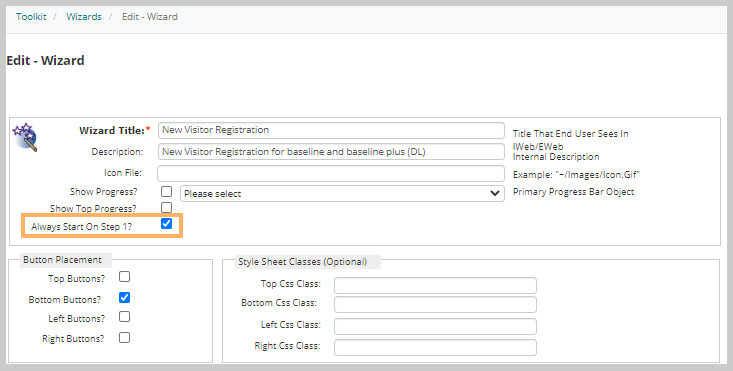Image resolution: width=733 pixels, height=371 pixels.
Task: Open the Wizards breadcrumb link
Action: point(84,17)
